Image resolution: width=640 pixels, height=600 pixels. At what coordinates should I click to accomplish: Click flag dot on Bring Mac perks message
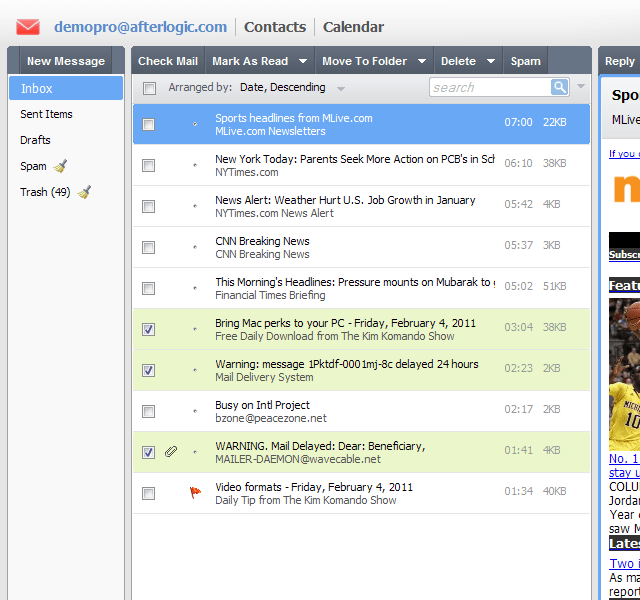click(195, 329)
